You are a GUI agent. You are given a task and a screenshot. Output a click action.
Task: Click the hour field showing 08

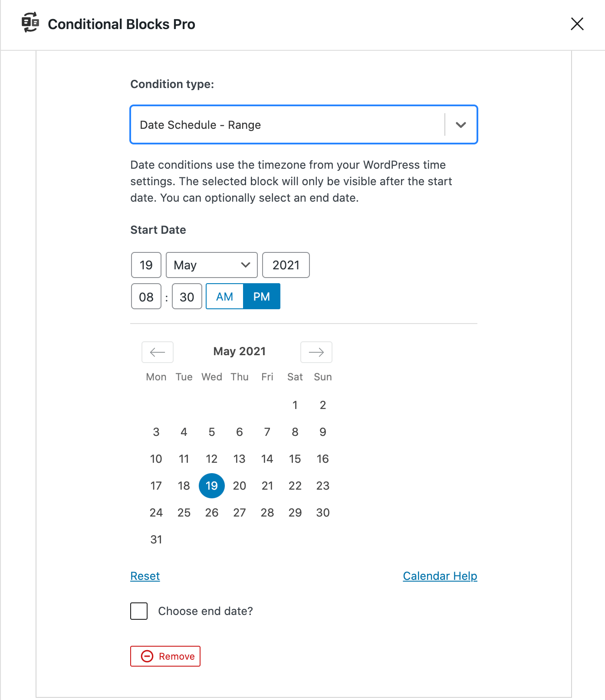click(146, 296)
